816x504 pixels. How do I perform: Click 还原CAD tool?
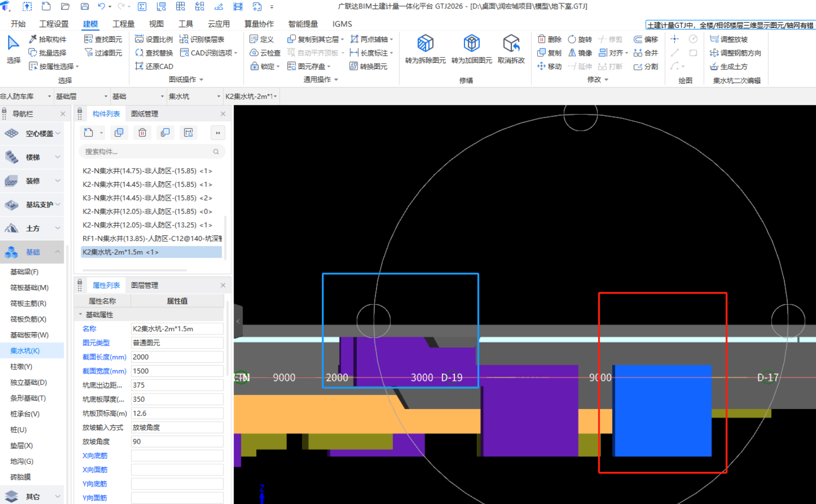154,66
